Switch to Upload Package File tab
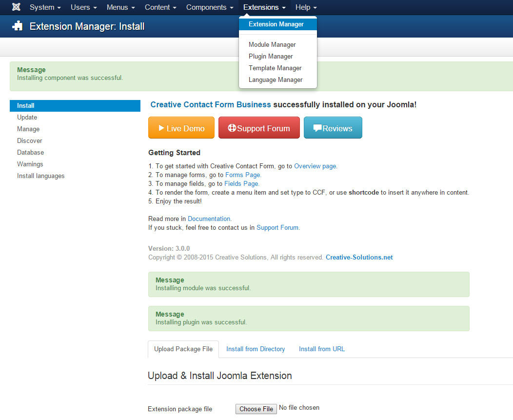This screenshot has height=420, width=513. (x=183, y=349)
